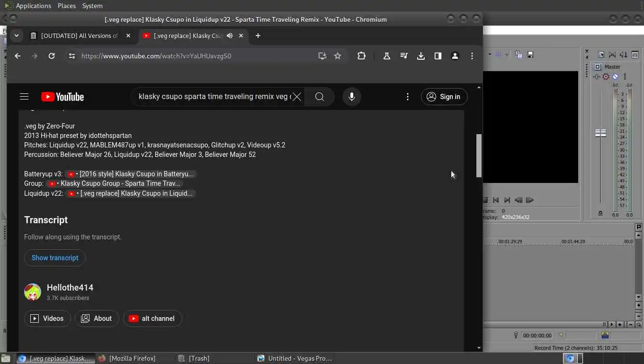The height and width of the screenshot is (364, 644).
Task: Open the channel About button
Action: point(97,318)
